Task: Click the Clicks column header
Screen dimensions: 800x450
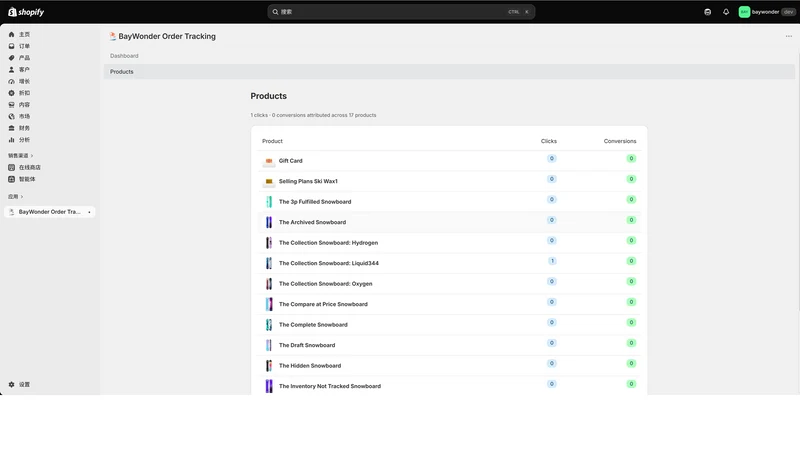Action: point(549,141)
